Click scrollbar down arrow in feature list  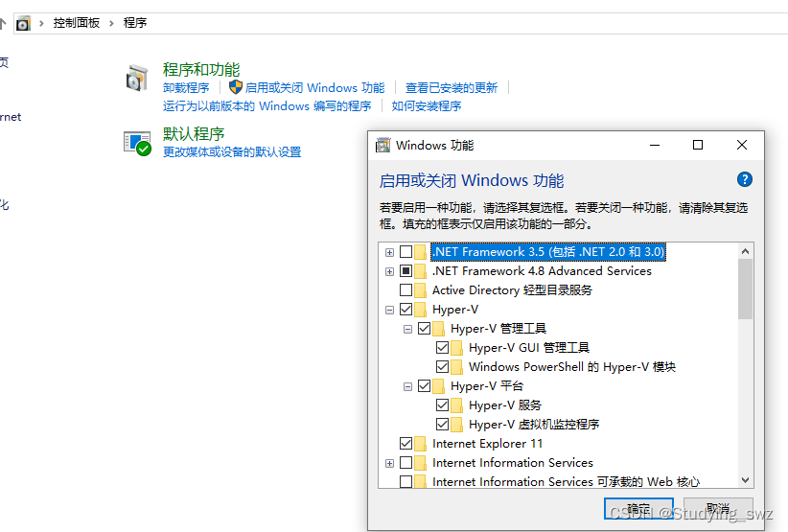click(x=745, y=480)
